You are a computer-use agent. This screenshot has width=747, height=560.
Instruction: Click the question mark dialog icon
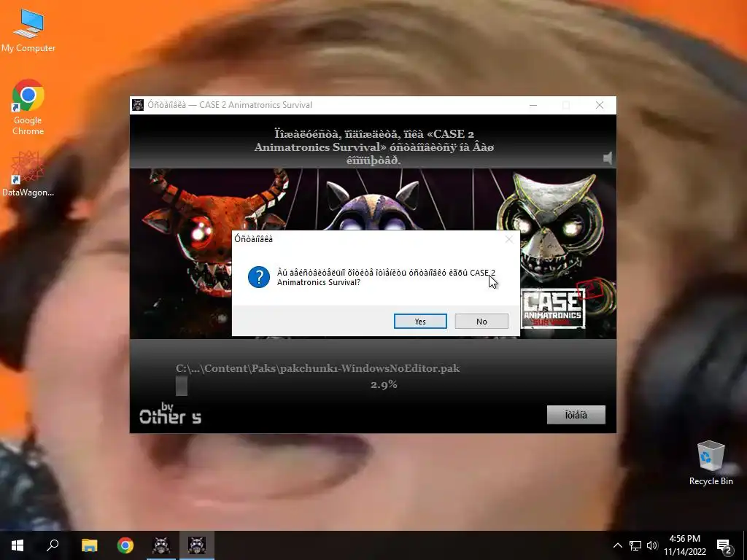259,276
